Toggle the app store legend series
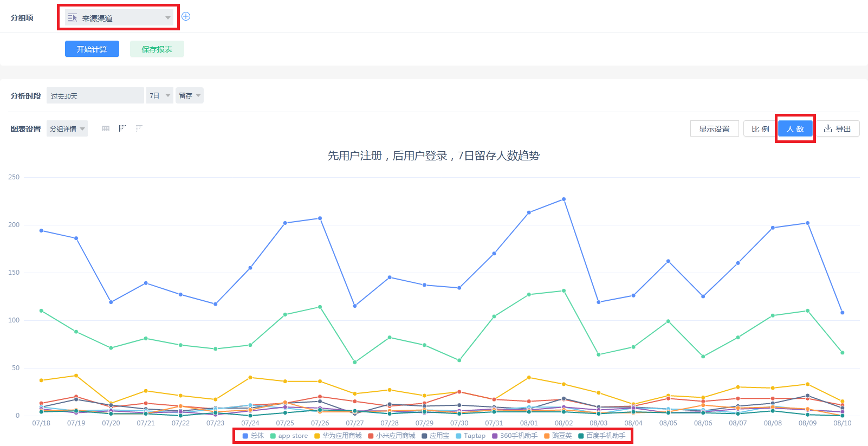The height and width of the screenshot is (446, 868). pyautogui.click(x=289, y=436)
